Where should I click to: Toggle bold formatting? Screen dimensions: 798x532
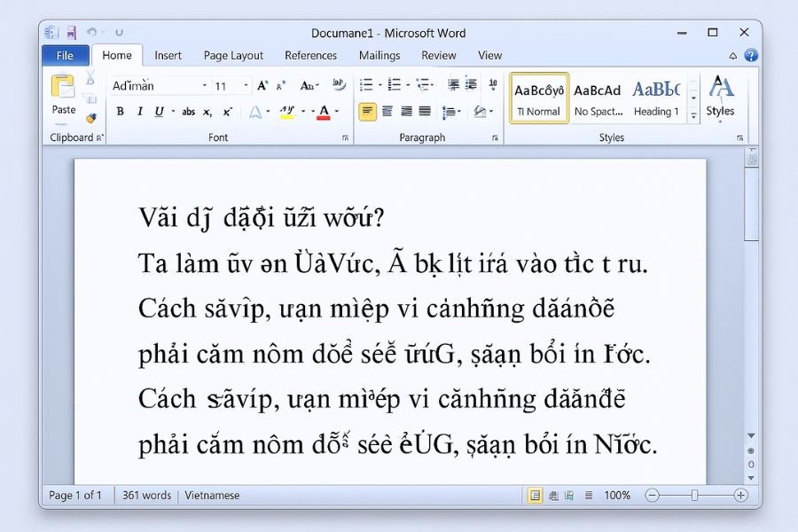point(120,112)
